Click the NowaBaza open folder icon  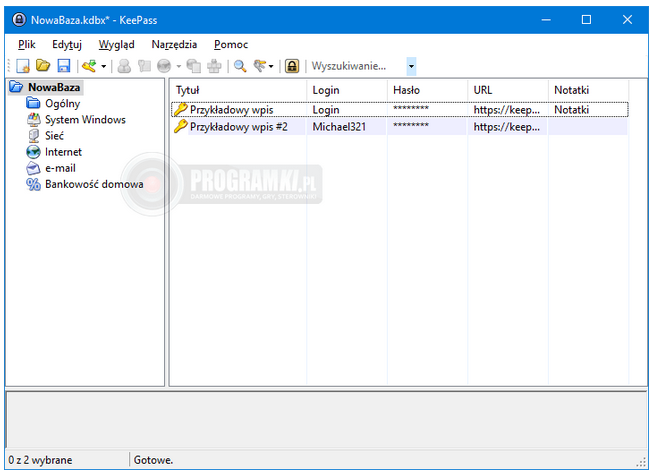coord(17,87)
